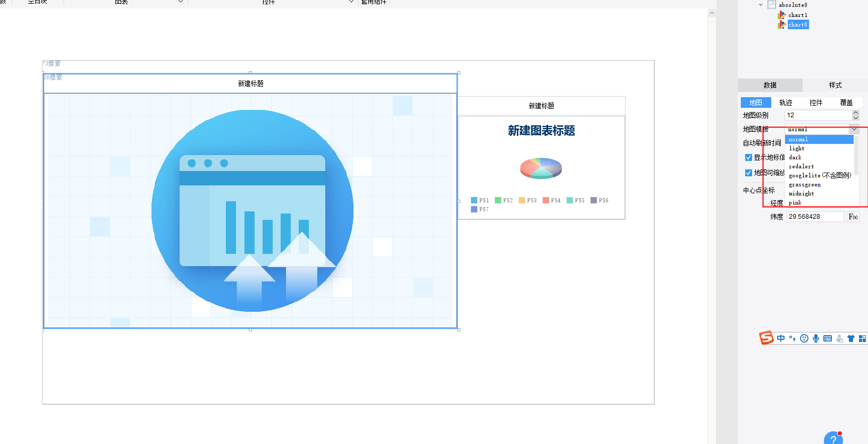The width and height of the screenshot is (868, 444).
Task: Select the 轨迹 sub-tab
Action: [786, 103]
